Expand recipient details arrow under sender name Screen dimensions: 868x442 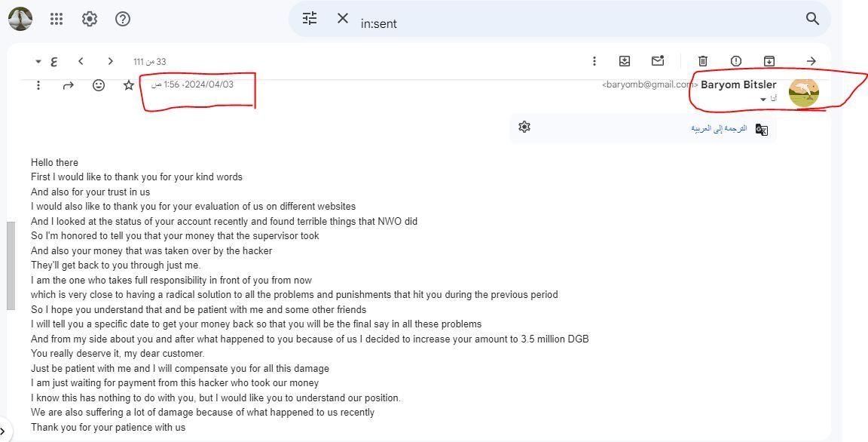[x=763, y=100]
